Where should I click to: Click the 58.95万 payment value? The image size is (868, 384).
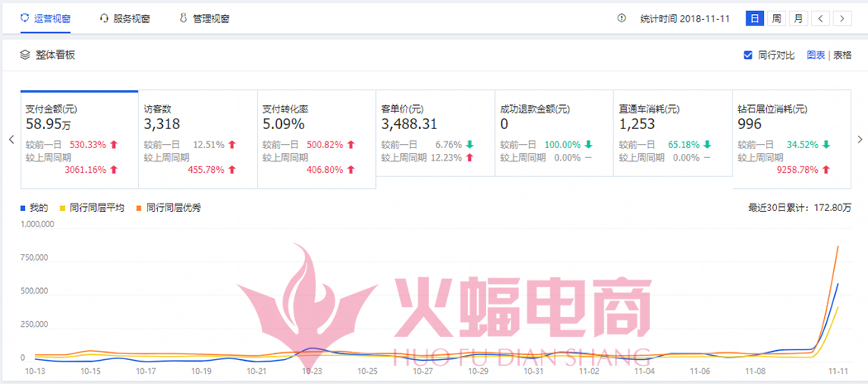[x=48, y=124]
